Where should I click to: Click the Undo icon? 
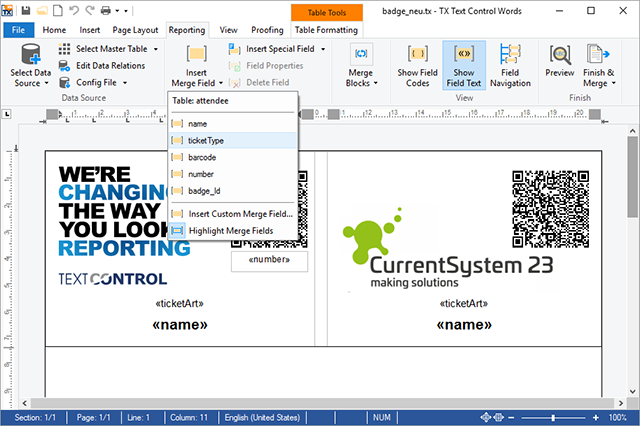click(74, 10)
